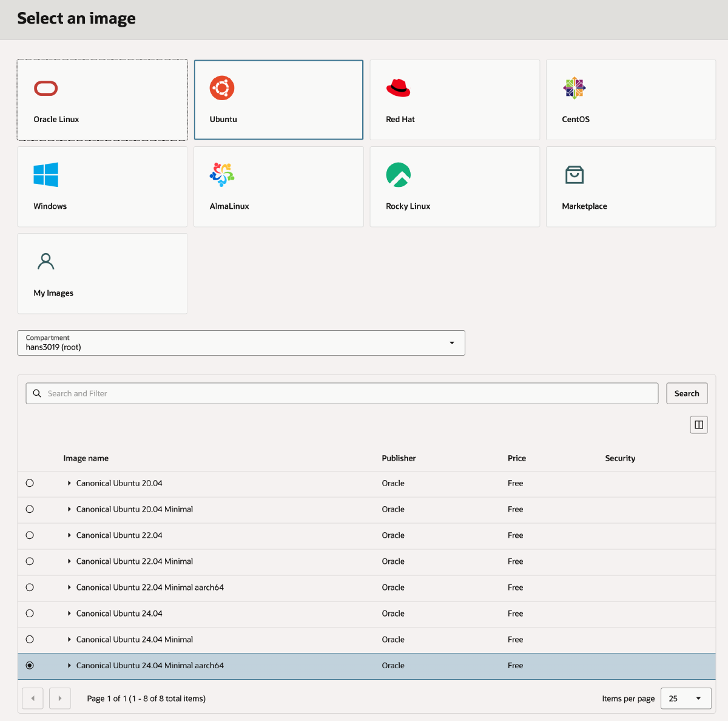
Task: Select Canonical Ubuntu 24.04 radio button
Action: (30, 614)
